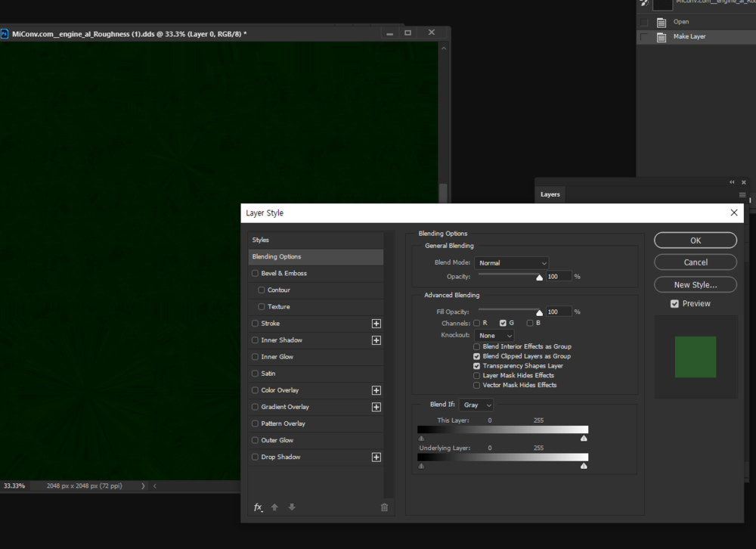The height and width of the screenshot is (549, 756).
Task: Click the trash icon to delete effect
Action: click(x=384, y=507)
